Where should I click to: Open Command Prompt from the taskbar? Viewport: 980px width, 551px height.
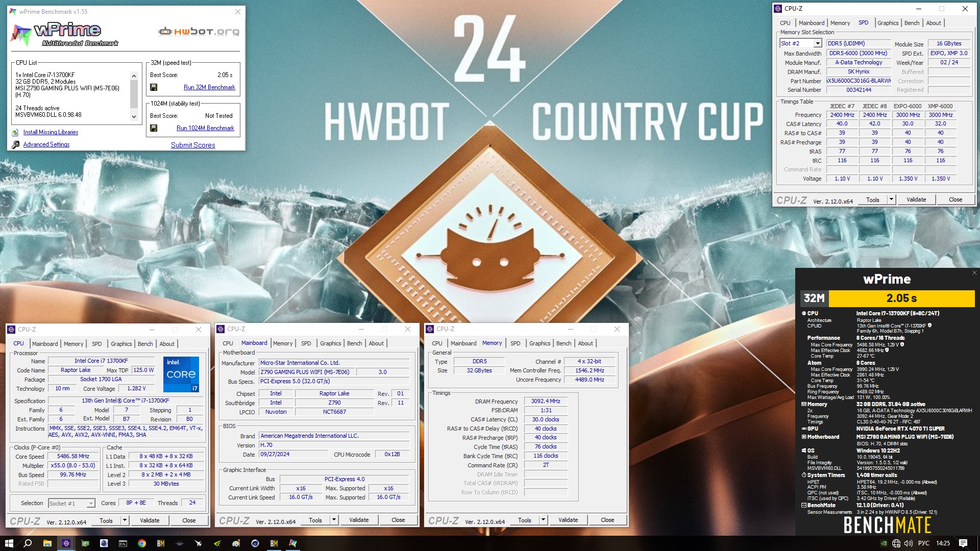[x=122, y=543]
